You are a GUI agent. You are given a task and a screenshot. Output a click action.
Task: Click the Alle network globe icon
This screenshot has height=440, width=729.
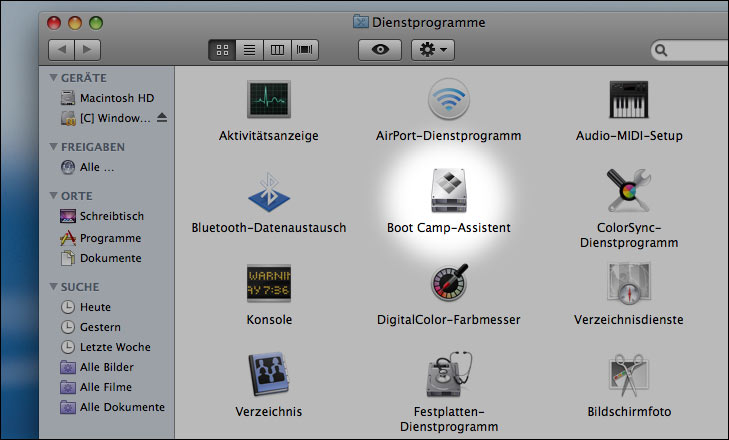68,167
